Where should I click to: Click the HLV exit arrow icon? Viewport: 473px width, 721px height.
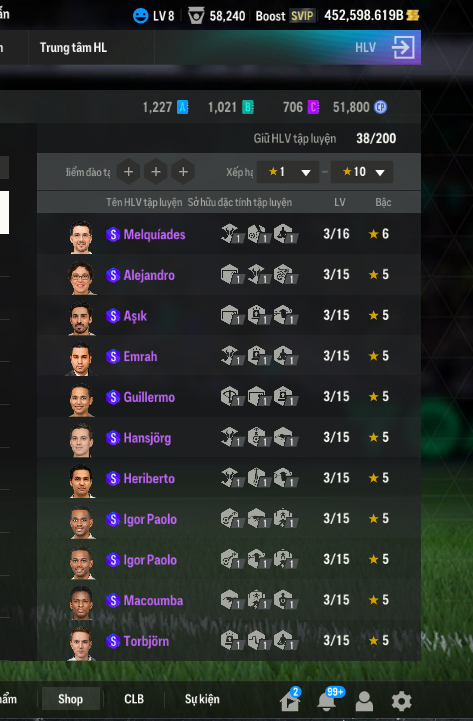(403, 47)
